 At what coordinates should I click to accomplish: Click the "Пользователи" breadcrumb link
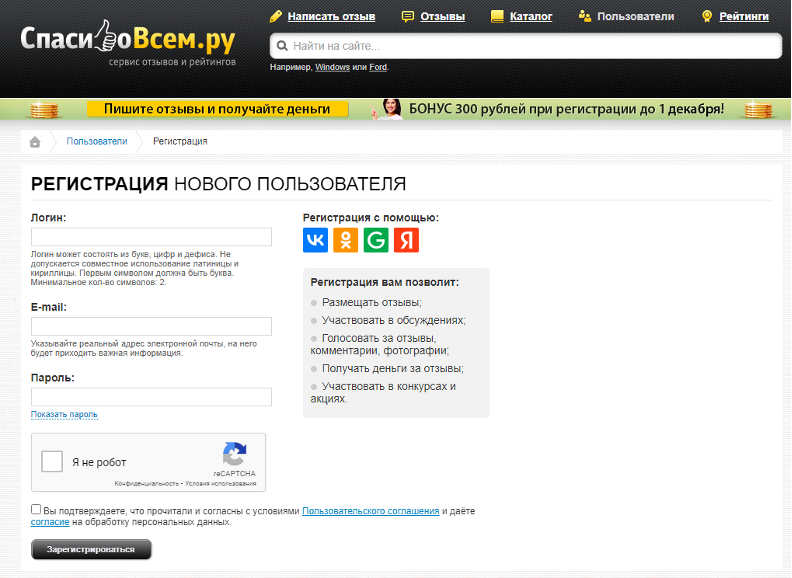coord(97,142)
